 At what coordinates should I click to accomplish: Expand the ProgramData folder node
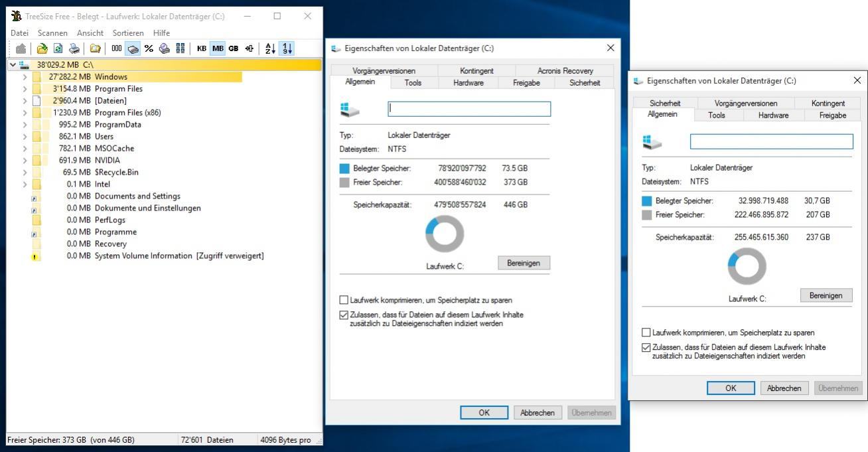tap(25, 125)
